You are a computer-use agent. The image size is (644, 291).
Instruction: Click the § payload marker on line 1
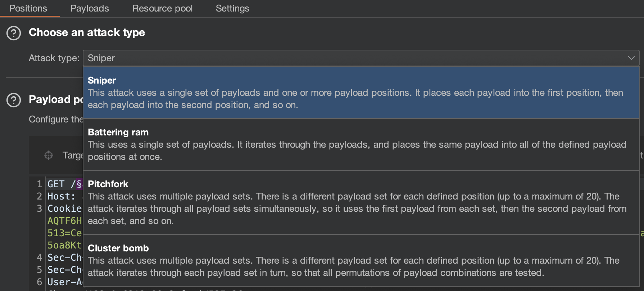[79, 184]
